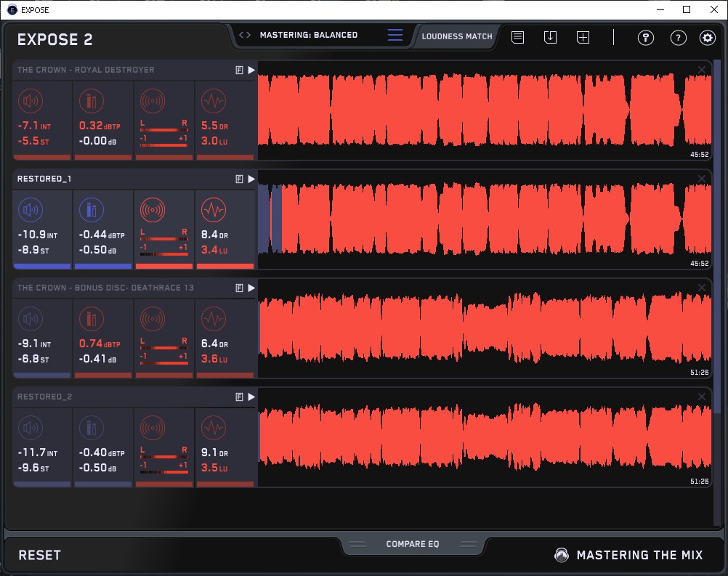The width and height of the screenshot is (728, 576).
Task: Open the key license icon
Action: click(646, 37)
